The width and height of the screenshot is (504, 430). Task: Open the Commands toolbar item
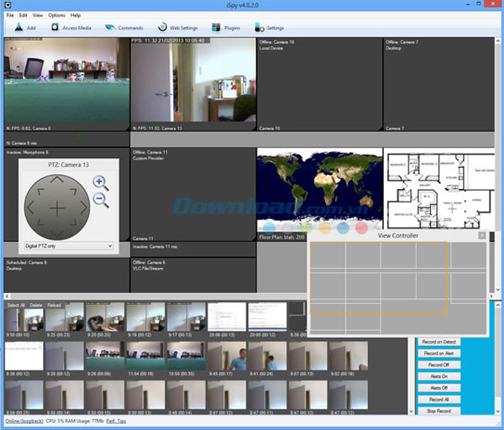tap(124, 28)
